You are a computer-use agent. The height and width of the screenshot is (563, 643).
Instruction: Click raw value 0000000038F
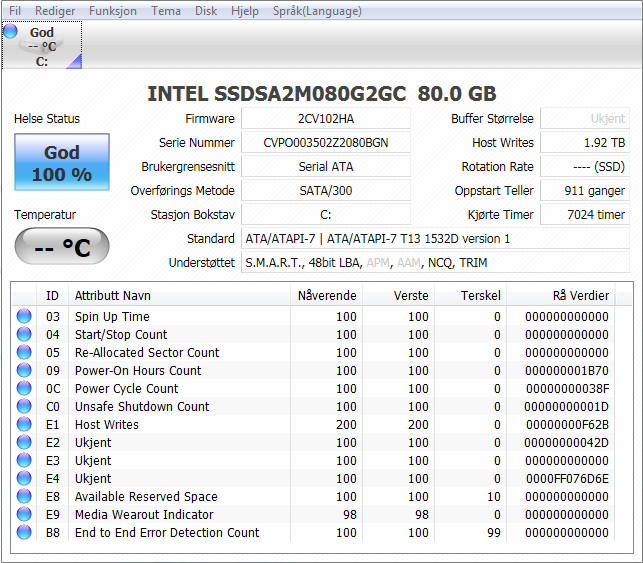click(568, 389)
